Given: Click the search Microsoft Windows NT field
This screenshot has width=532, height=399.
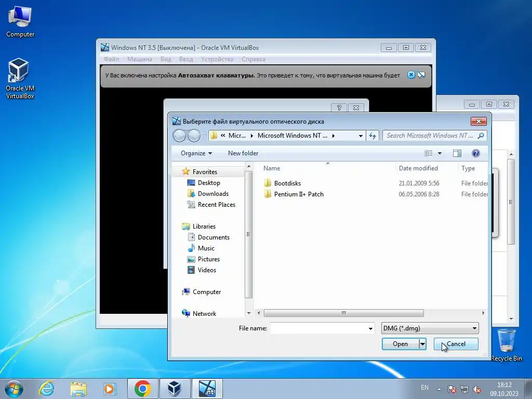Looking at the screenshot, I should pos(430,136).
